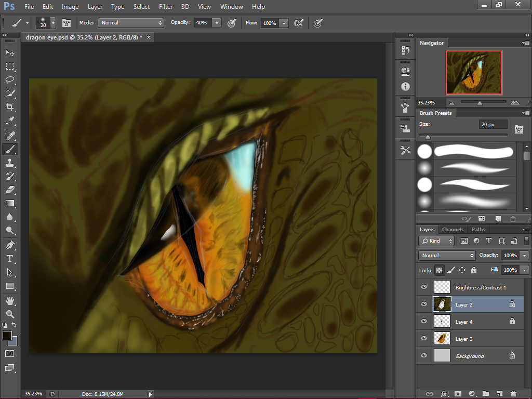The height and width of the screenshot is (399, 532).
Task: Toggle visibility of Brightness/Contrast 1
Action: point(424,287)
